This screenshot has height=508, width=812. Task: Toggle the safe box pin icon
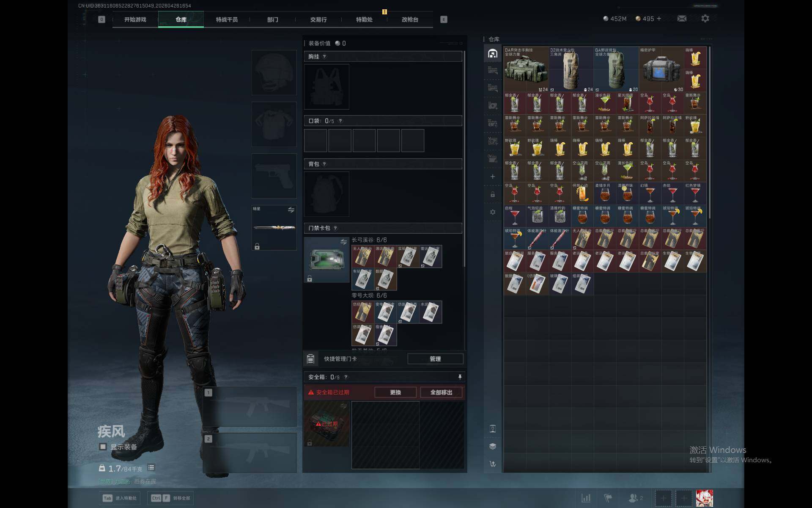coord(460,377)
